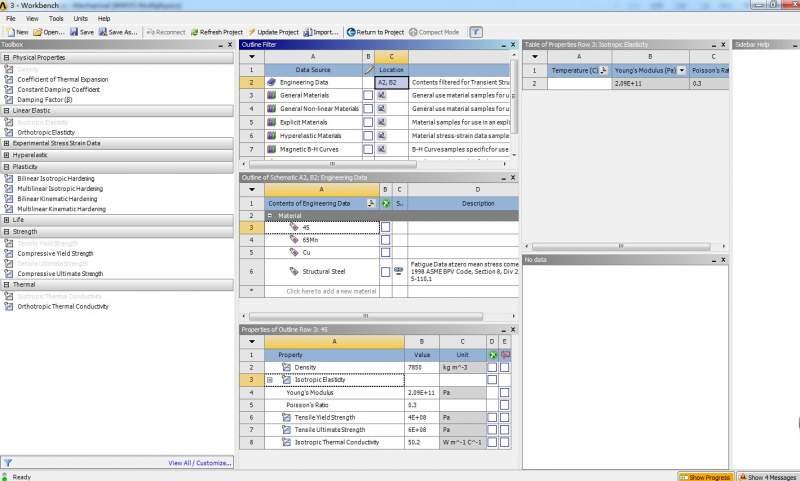The image size is (800, 481).
Task: Click the Structural Steel source book icon
Action: pyautogui.click(x=399, y=271)
